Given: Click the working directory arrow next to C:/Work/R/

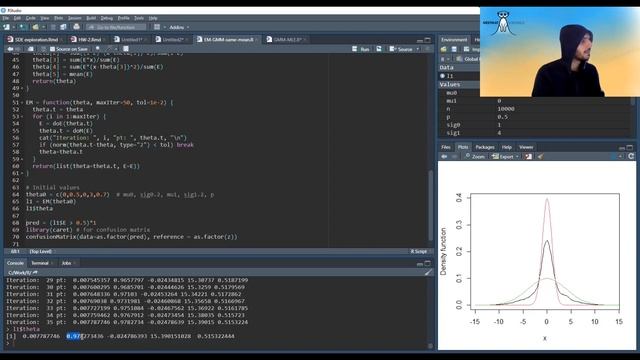Looking at the screenshot, I should tap(35, 272).
